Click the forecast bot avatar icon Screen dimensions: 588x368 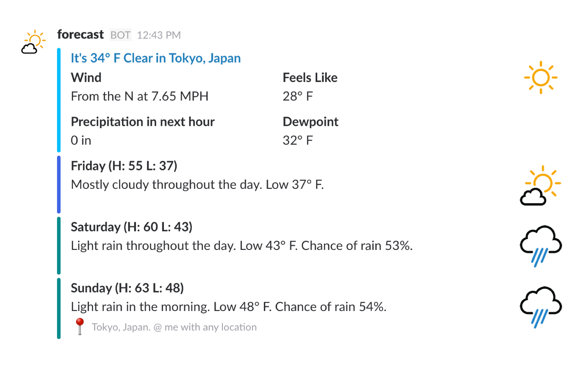(x=33, y=42)
